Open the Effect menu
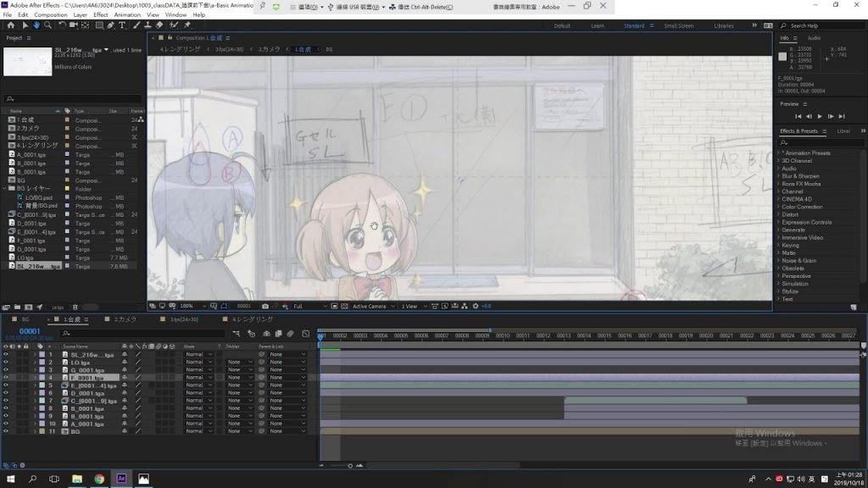Screen dimensions: 868x488 (101, 15)
